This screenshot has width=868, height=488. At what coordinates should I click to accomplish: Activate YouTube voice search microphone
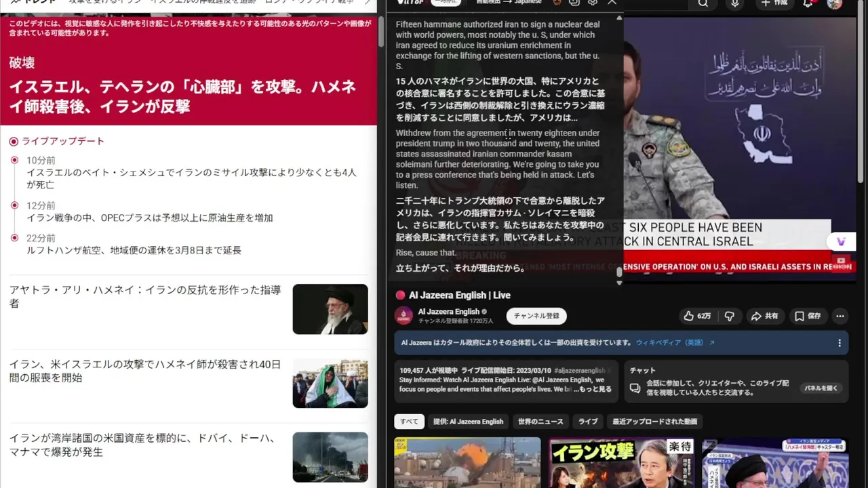(735, 3)
